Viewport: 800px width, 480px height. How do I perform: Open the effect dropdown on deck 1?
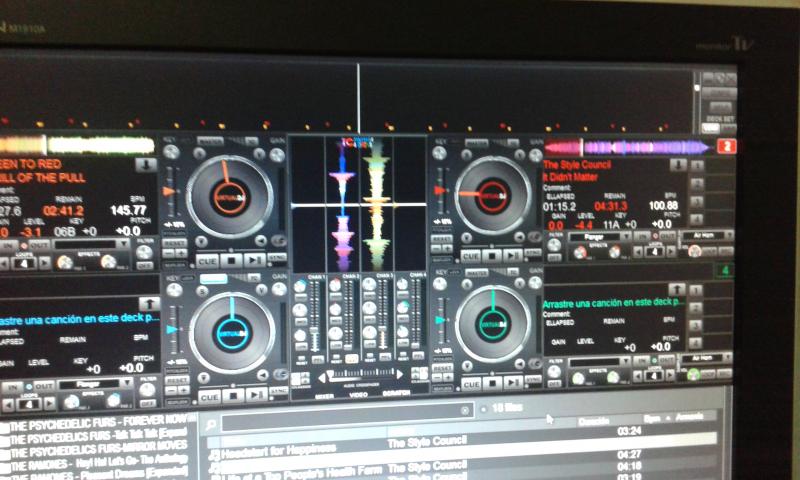92,244
